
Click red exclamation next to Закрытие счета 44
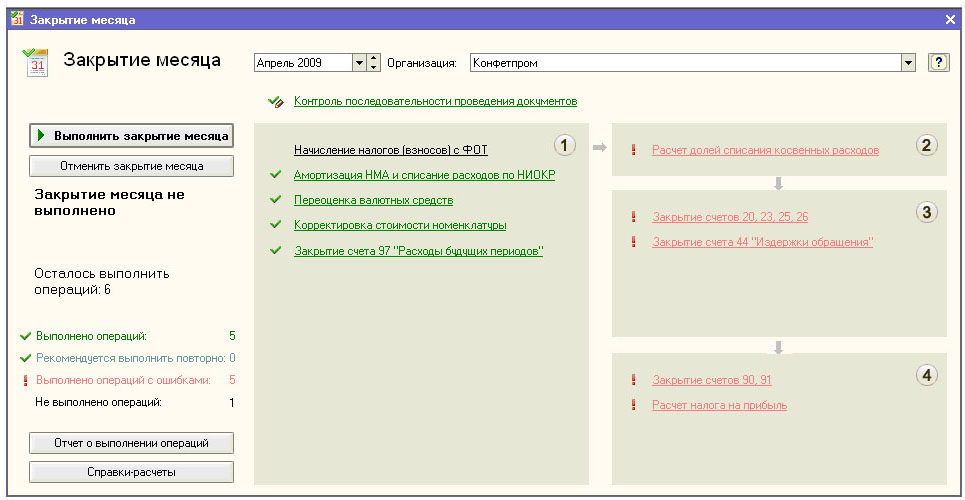point(633,242)
